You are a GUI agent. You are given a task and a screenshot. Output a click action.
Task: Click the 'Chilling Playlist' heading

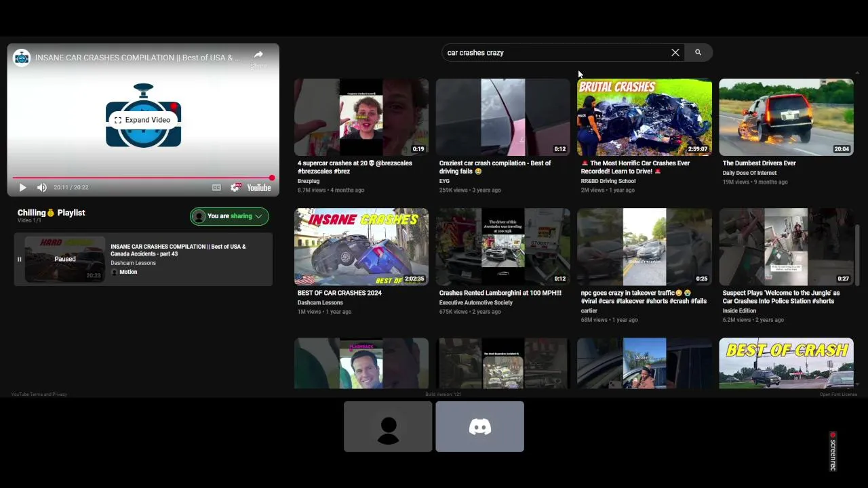(51, 213)
